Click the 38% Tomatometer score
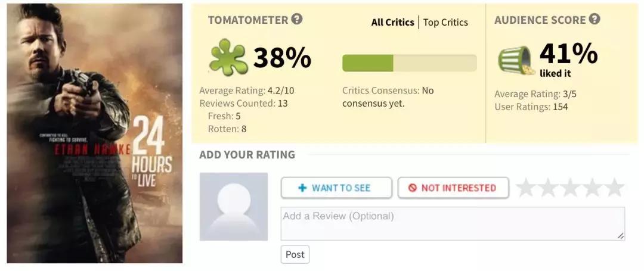 click(x=282, y=58)
